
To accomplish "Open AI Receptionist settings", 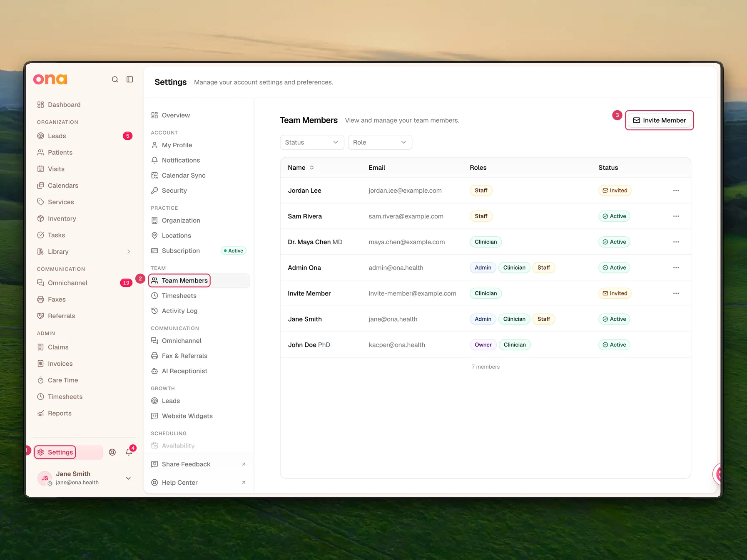I will [x=198, y=371].
